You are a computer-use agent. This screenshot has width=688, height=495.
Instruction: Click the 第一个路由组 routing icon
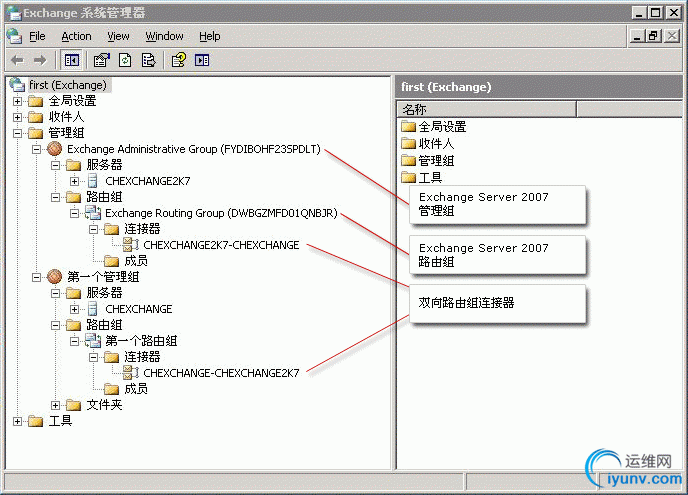(x=93, y=341)
